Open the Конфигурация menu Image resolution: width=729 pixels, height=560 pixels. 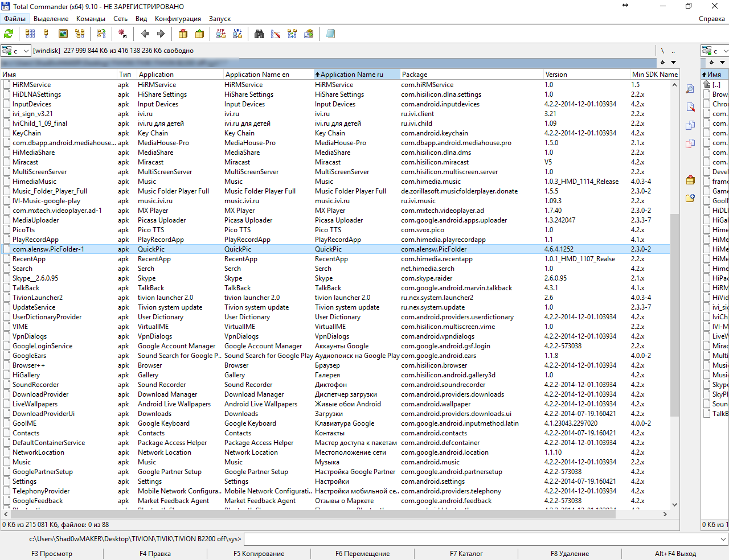pos(178,19)
